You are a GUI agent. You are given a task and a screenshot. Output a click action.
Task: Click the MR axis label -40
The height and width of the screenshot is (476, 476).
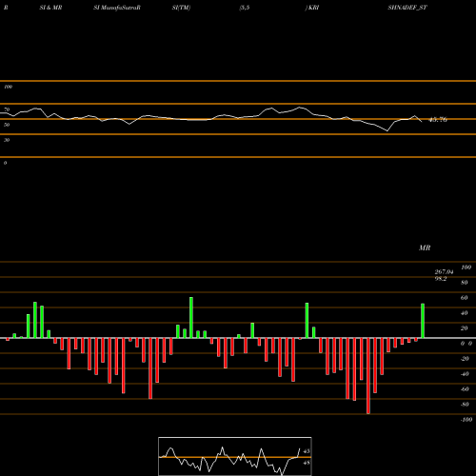tap(465, 374)
